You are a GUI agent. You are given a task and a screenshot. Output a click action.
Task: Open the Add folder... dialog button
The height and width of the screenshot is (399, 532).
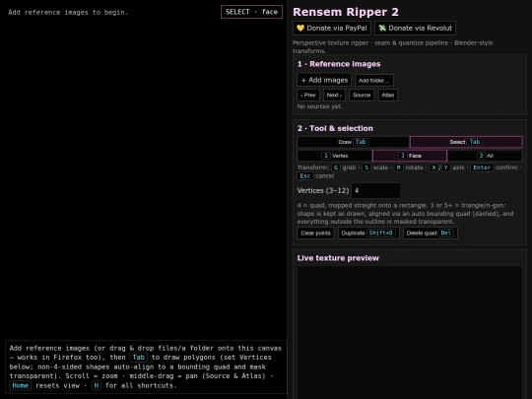[374, 81]
